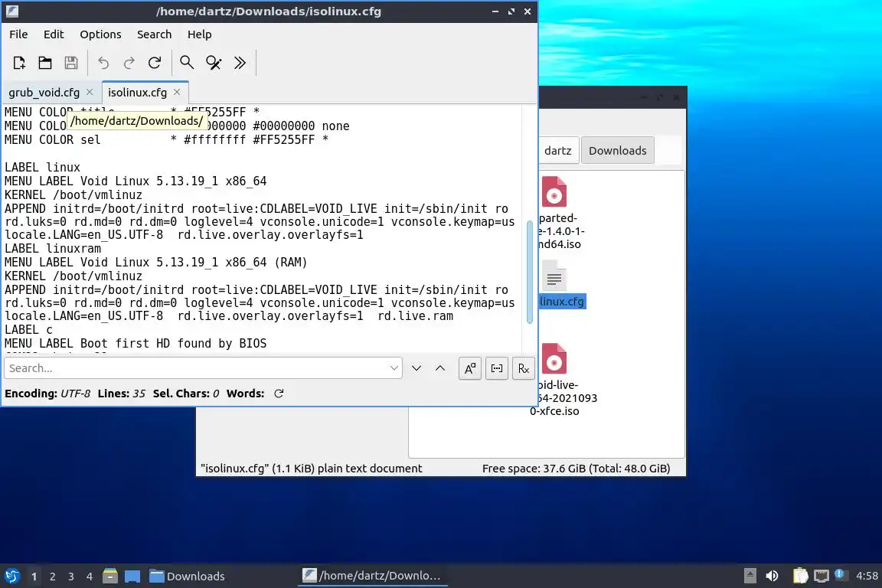This screenshot has width=882, height=588.
Task: Click the Downloads path button in file manager
Action: pyautogui.click(x=617, y=150)
